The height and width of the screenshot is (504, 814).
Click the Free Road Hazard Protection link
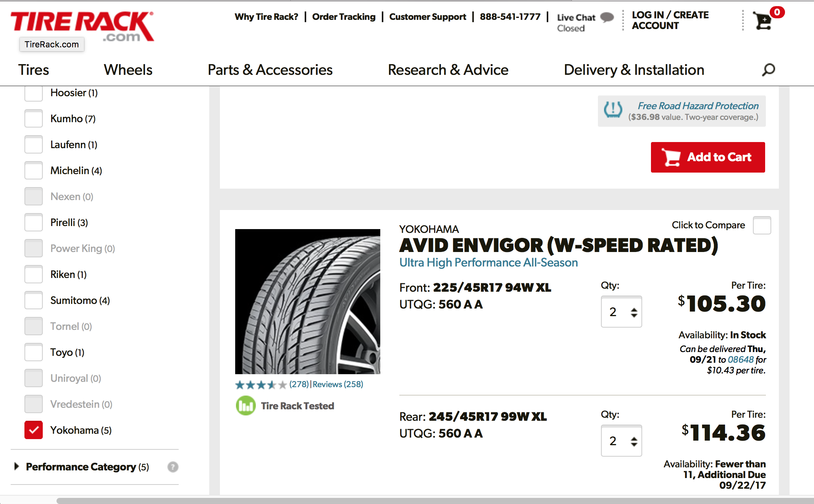point(698,106)
